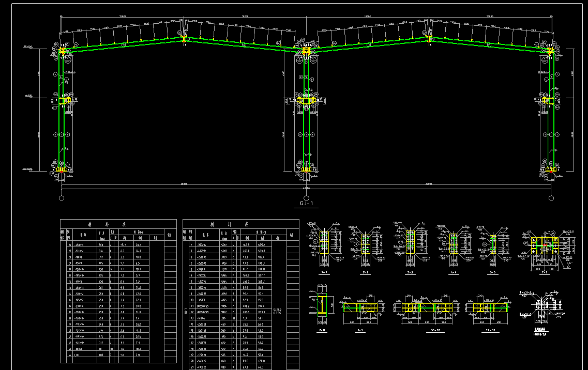588x370 pixels.
Task: Click the left column base plate
Action: click(x=62, y=169)
